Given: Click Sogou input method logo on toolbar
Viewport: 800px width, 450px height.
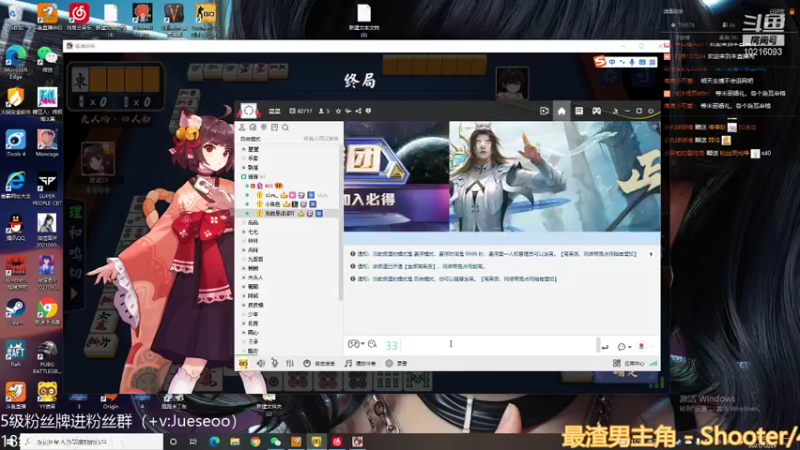Looking at the screenshot, I should 600,62.
